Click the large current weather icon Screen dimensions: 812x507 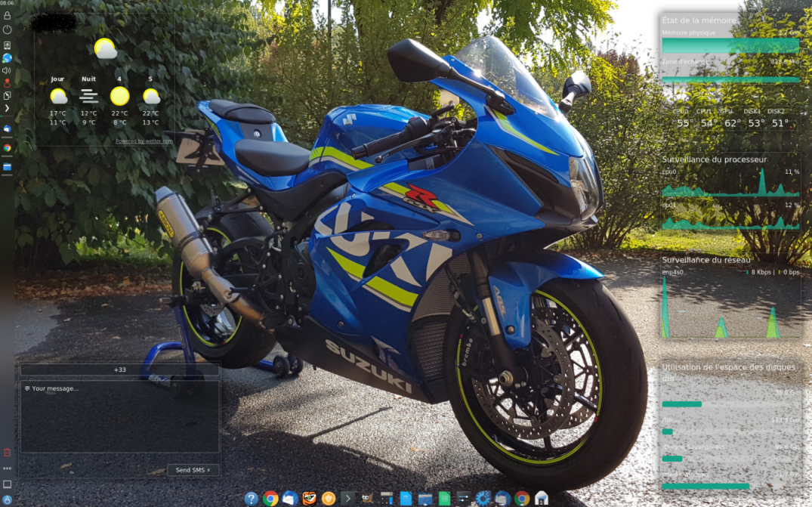(x=106, y=48)
